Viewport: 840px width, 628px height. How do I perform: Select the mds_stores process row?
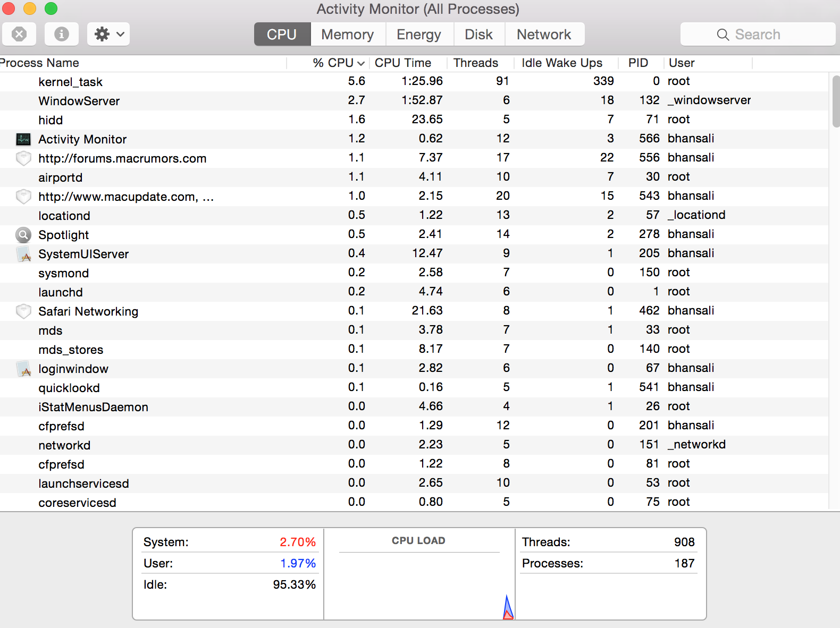(414, 350)
